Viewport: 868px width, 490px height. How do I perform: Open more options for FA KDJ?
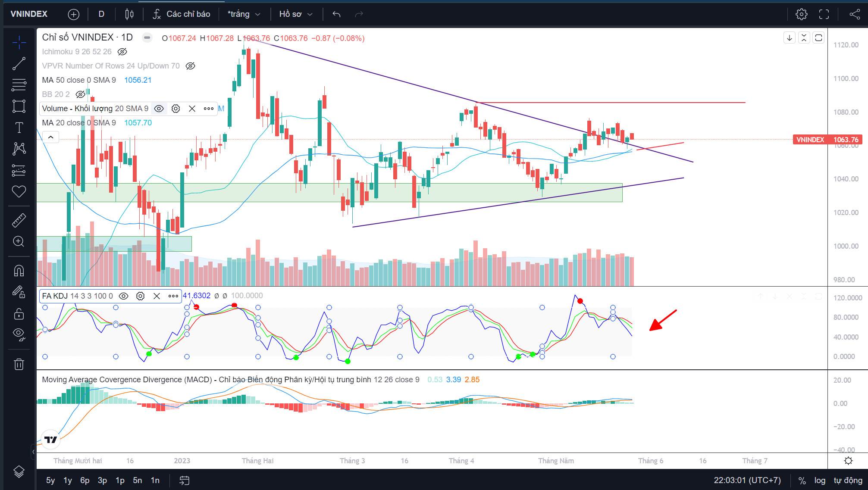point(173,296)
